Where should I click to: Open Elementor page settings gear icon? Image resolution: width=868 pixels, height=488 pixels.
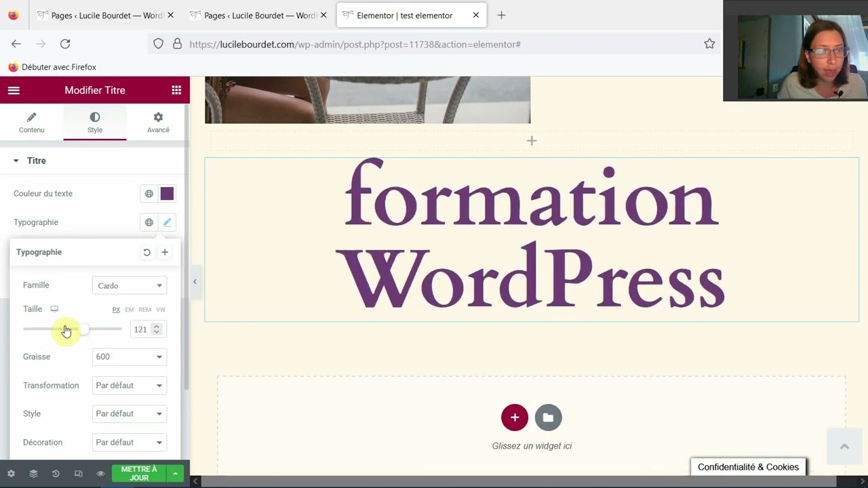[x=11, y=474]
